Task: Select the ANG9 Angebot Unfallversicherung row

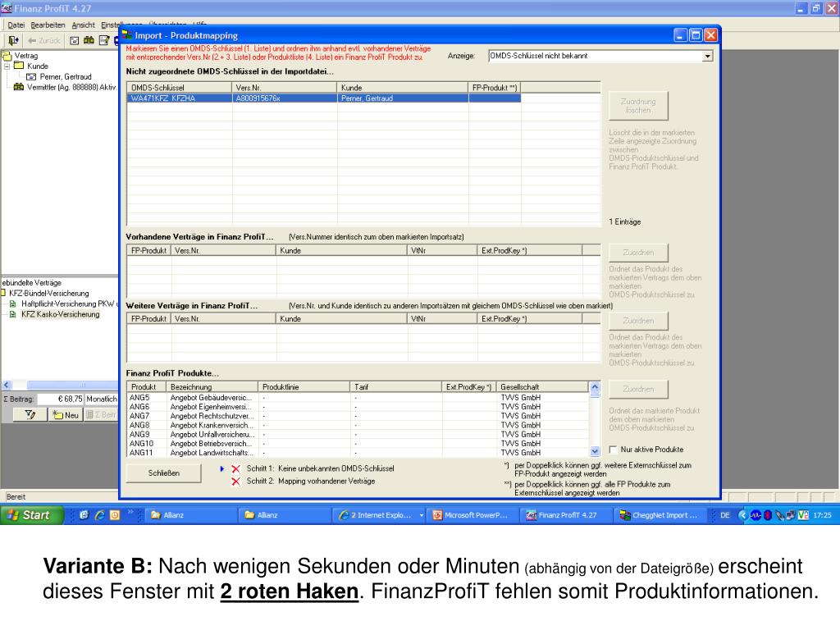Action: pos(358,435)
